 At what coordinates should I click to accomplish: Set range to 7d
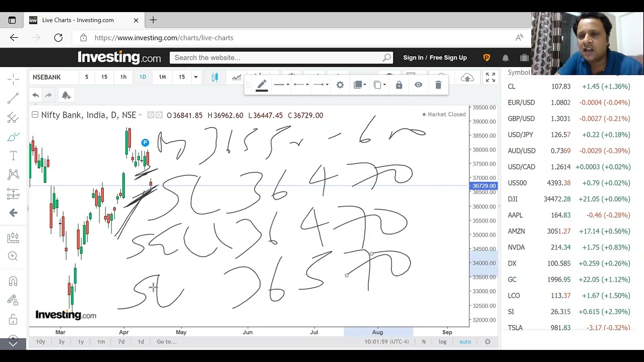point(121,341)
